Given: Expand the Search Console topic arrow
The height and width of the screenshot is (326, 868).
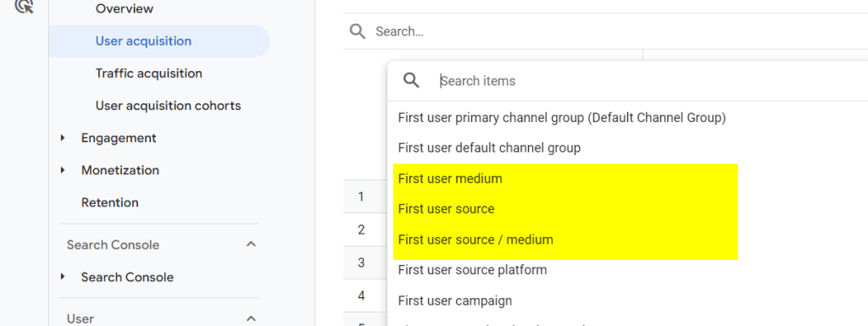Looking at the screenshot, I should coord(63,277).
